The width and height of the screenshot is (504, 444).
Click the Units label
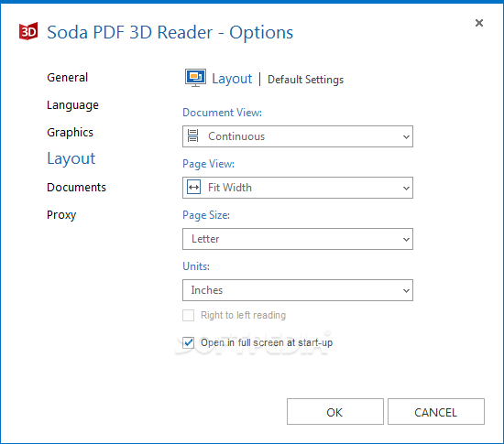point(196,266)
